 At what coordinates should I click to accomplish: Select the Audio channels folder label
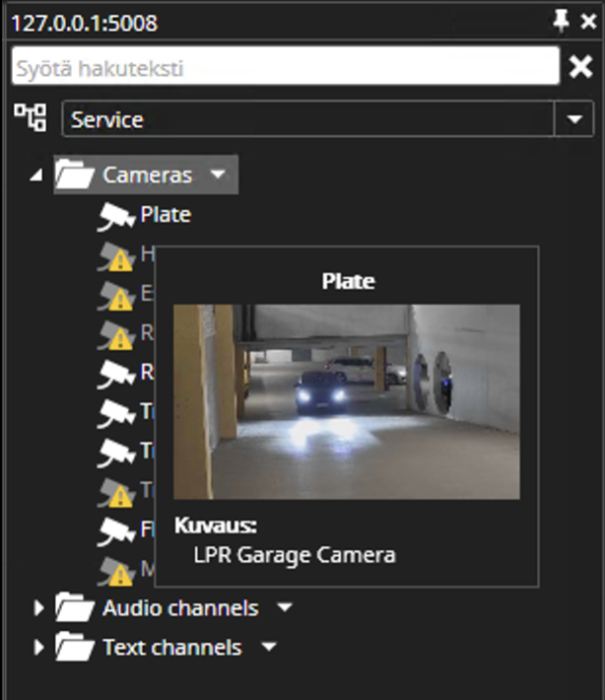(180, 608)
